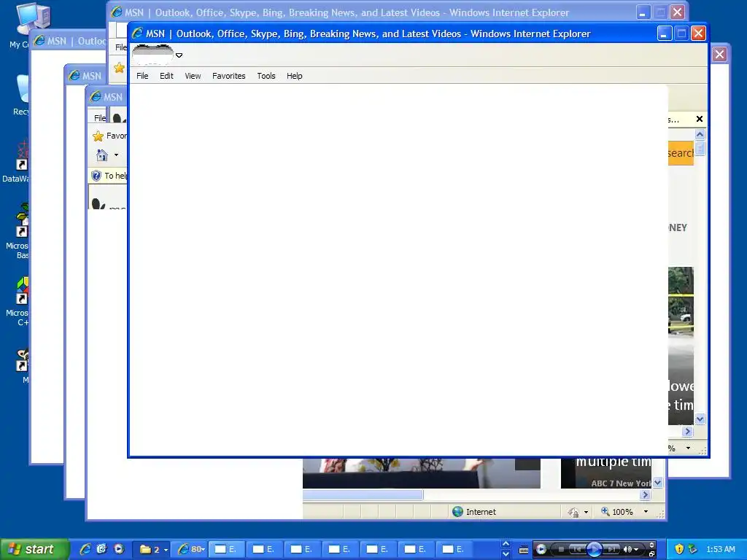Click the first 'E.' taskbar button
This screenshot has height=560, width=747.
(x=226, y=550)
